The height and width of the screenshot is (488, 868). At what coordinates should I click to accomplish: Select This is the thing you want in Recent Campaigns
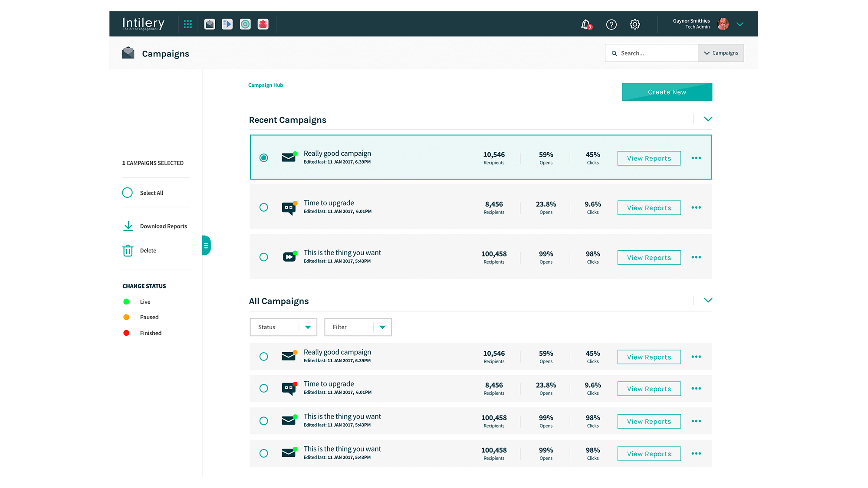263,257
